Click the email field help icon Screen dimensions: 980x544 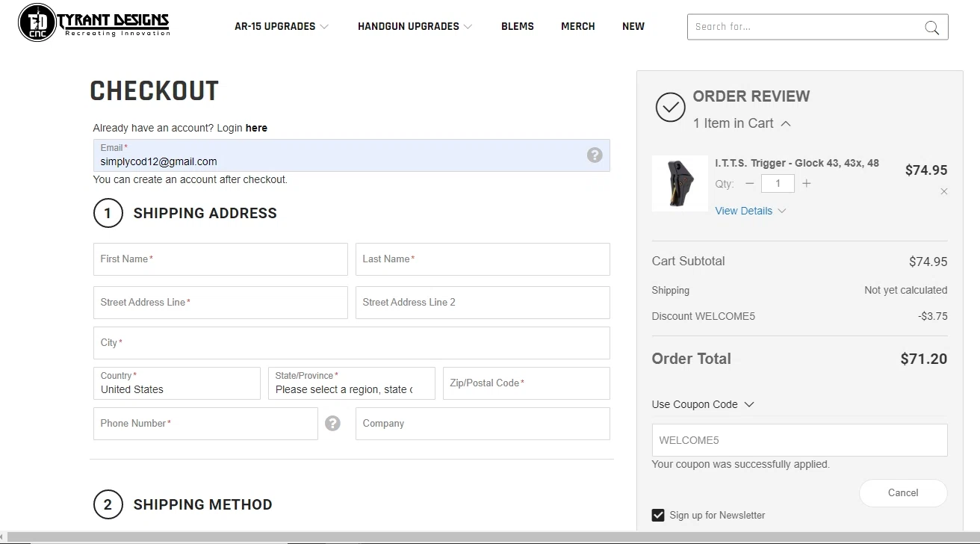coord(595,155)
